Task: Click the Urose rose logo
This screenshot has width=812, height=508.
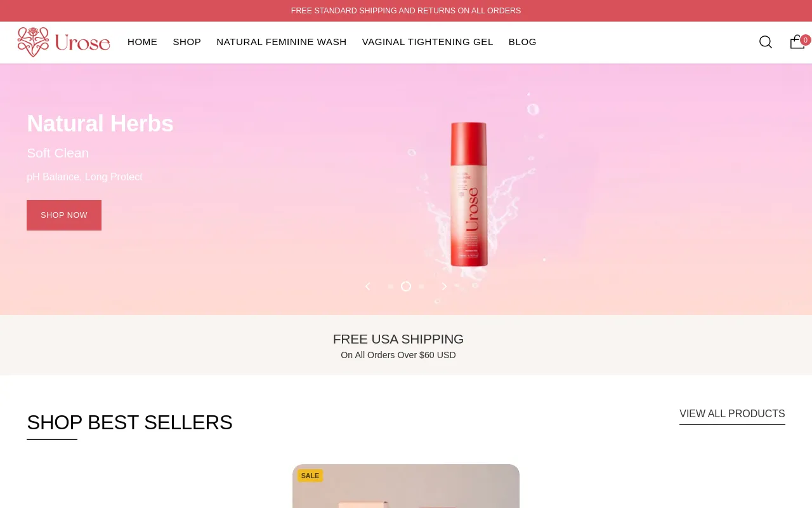Action: tap(63, 42)
